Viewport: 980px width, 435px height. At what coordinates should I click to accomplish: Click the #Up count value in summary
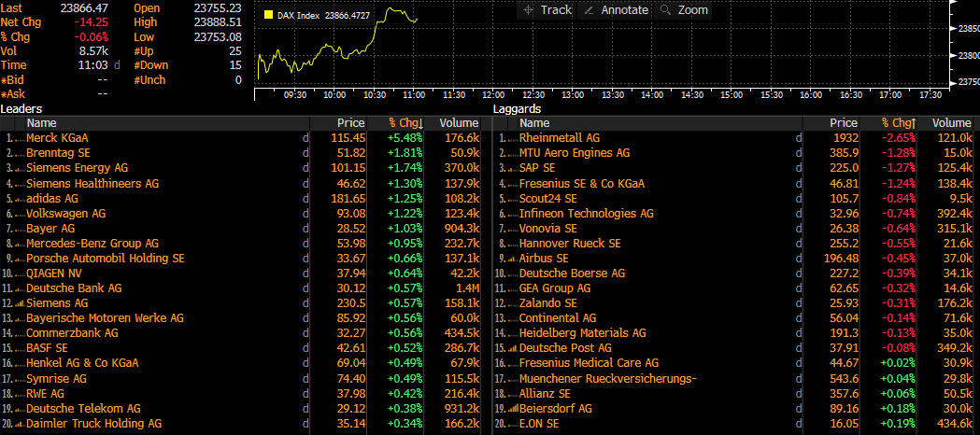(234, 50)
